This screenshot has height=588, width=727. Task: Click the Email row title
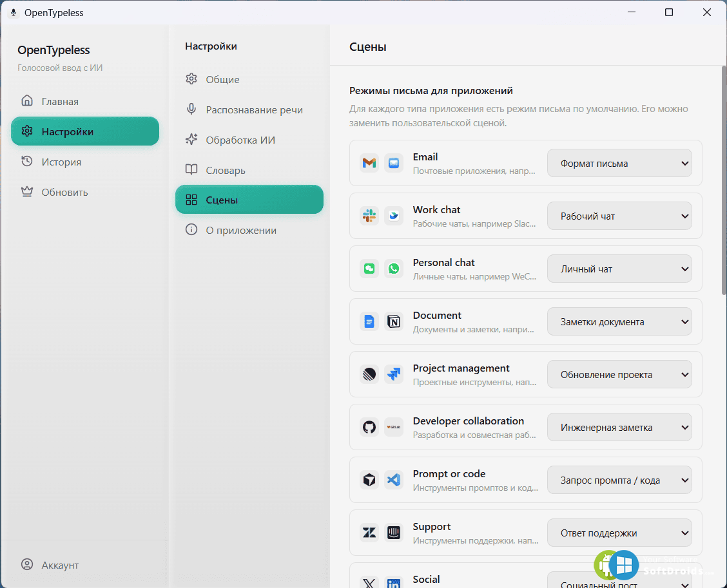(x=425, y=156)
